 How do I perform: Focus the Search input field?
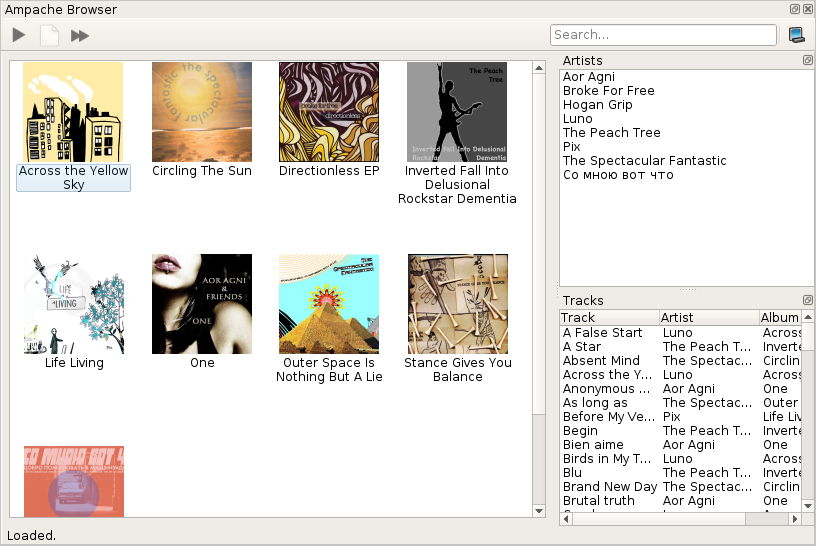[663, 35]
